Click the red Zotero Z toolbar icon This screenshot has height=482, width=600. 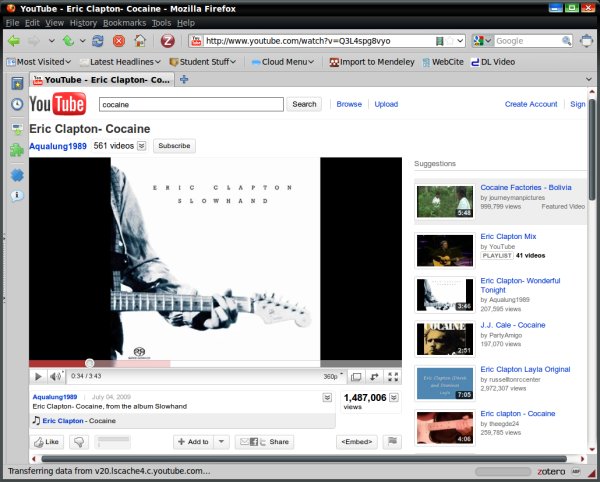(x=167, y=41)
